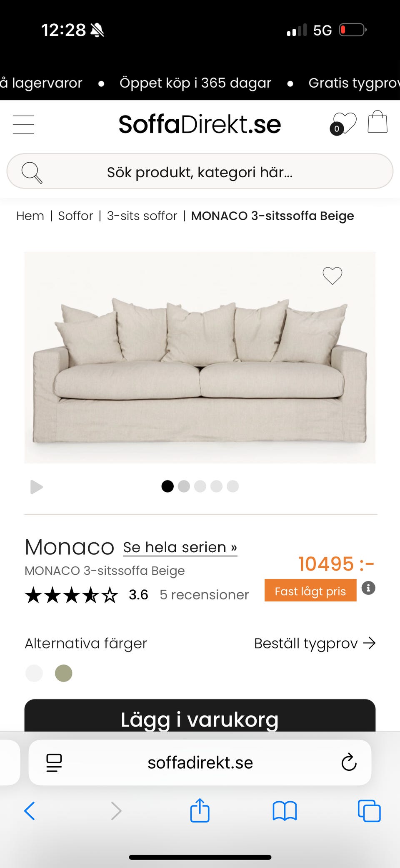The height and width of the screenshot is (868, 400).
Task: Play the product image slideshow
Action: coord(37,487)
